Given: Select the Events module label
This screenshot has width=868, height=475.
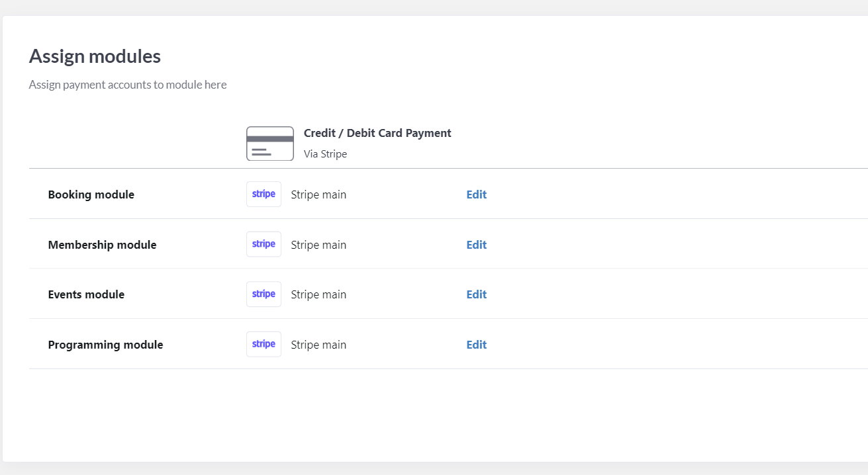Looking at the screenshot, I should [x=86, y=294].
